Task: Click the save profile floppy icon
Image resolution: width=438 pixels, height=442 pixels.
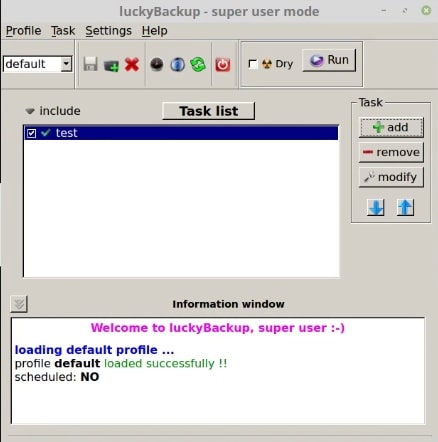Action: tap(90, 64)
